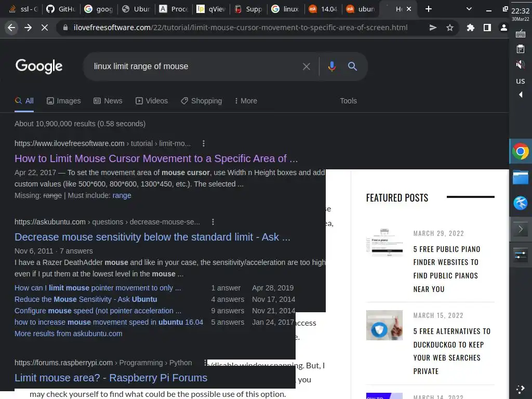Viewport: 532px width, 399px height.
Task: Switch to the Shopping results tab
Action: click(202, 101)
